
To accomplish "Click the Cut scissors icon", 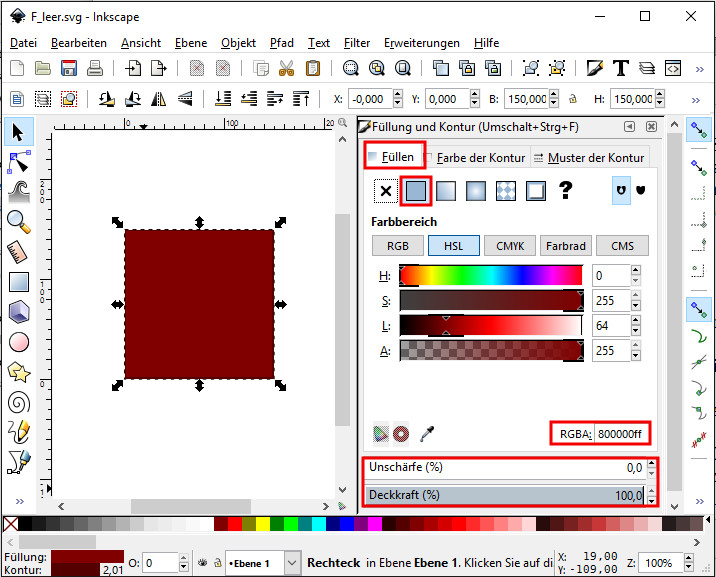I will (x=287, y=68).
